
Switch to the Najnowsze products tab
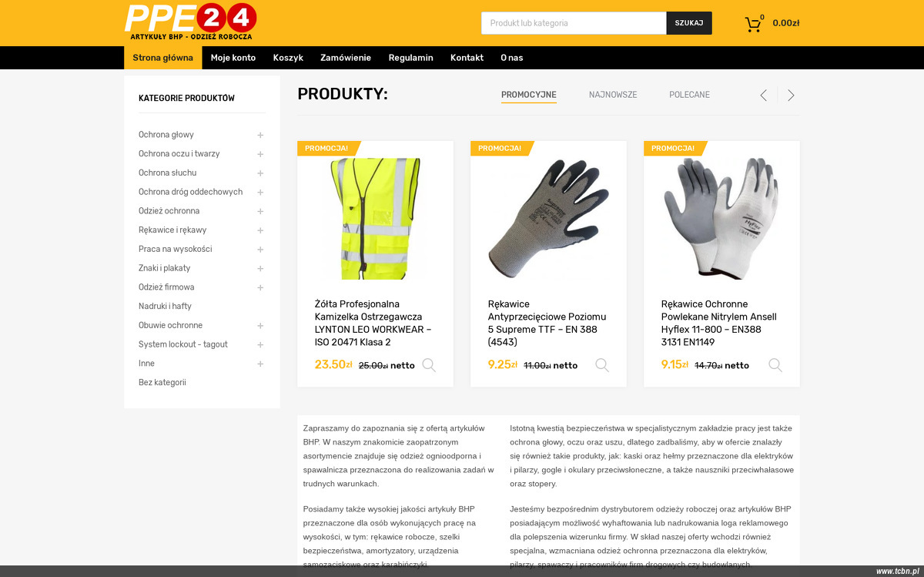pyautogui.click(x=613, y=95)
